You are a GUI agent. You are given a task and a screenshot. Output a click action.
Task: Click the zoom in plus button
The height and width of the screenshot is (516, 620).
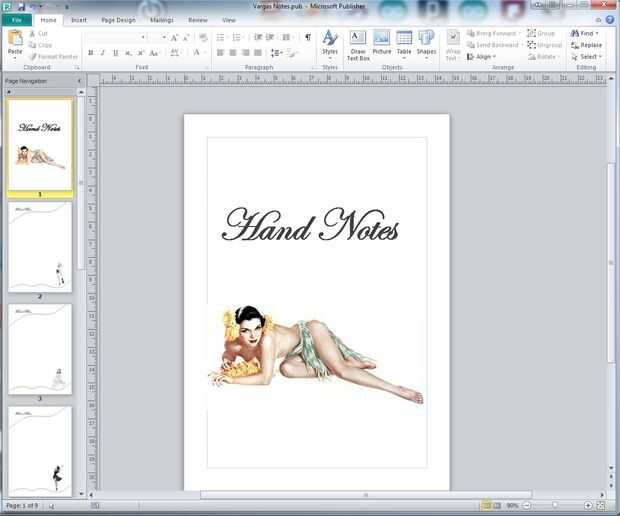click(x=588, y=505)
